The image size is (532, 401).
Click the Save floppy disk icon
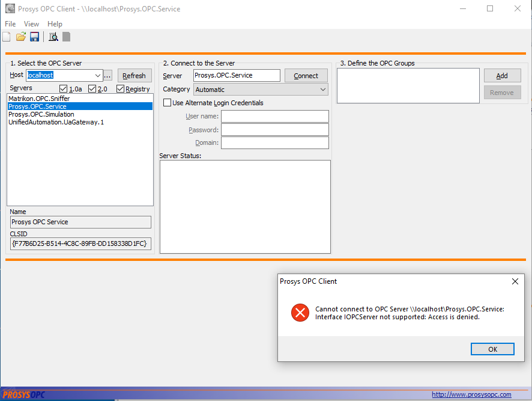34,37
